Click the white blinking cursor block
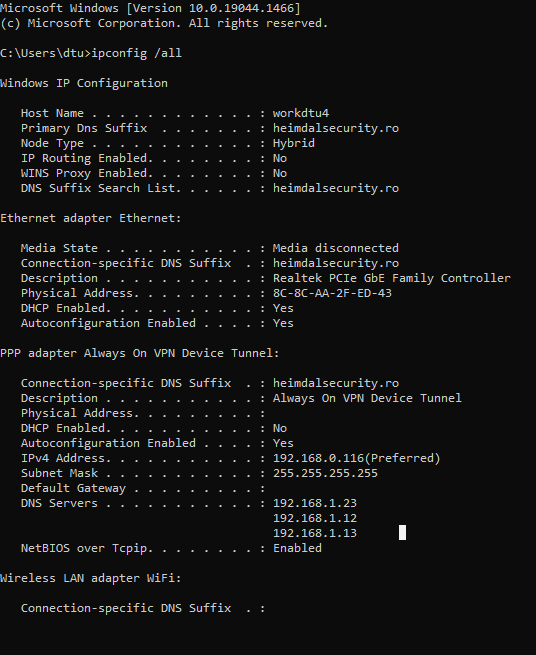 [402, 533]
